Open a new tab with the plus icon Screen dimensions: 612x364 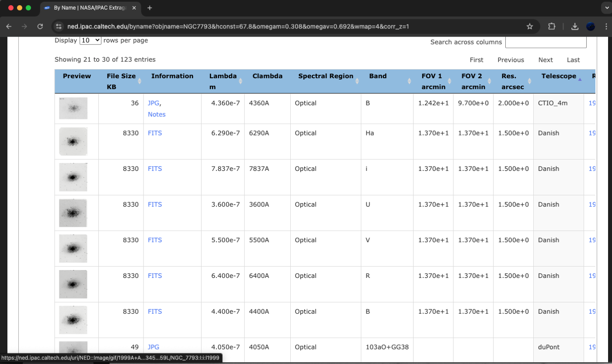tap(150, 8)
